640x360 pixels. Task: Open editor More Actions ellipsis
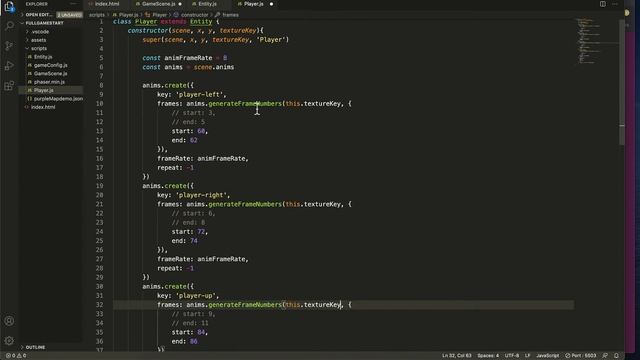pyautogui.click(x=615, y=4)
